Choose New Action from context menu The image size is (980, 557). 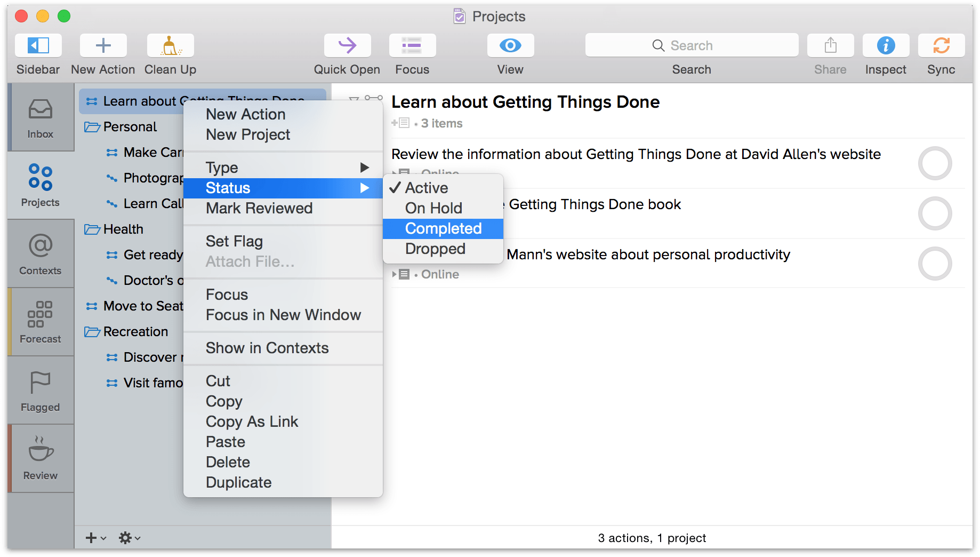(x=283, y=114)
